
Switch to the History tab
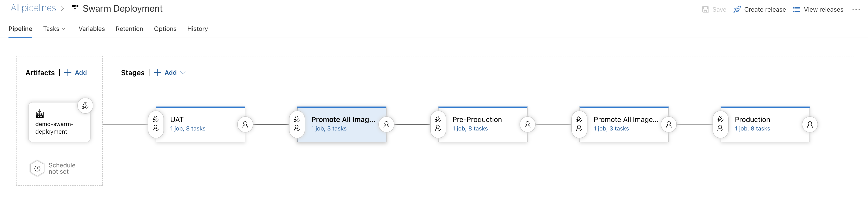click(x=197, y=29)
